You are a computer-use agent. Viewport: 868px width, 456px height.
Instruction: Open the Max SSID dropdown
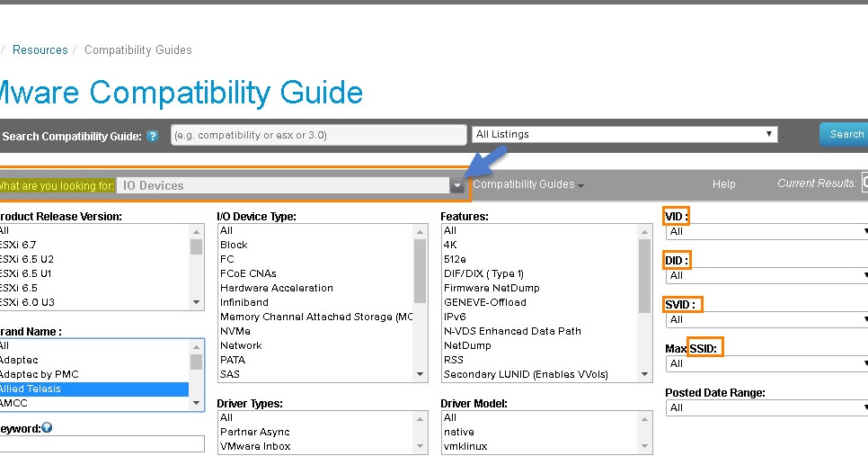[x=766, y=363]
